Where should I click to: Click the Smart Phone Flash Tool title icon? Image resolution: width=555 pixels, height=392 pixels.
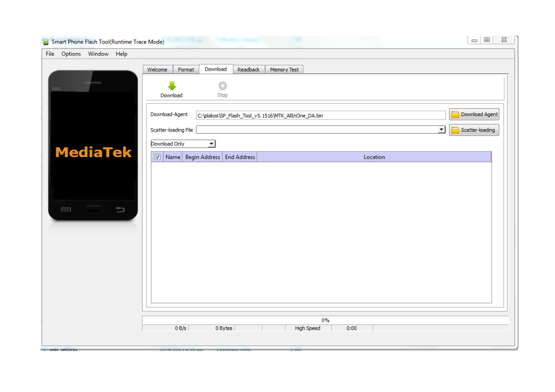pyautogui.click(x=46, y=42)
